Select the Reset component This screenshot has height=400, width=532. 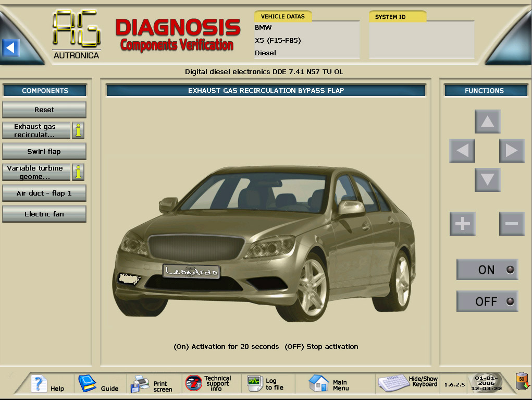coord(44,110)
